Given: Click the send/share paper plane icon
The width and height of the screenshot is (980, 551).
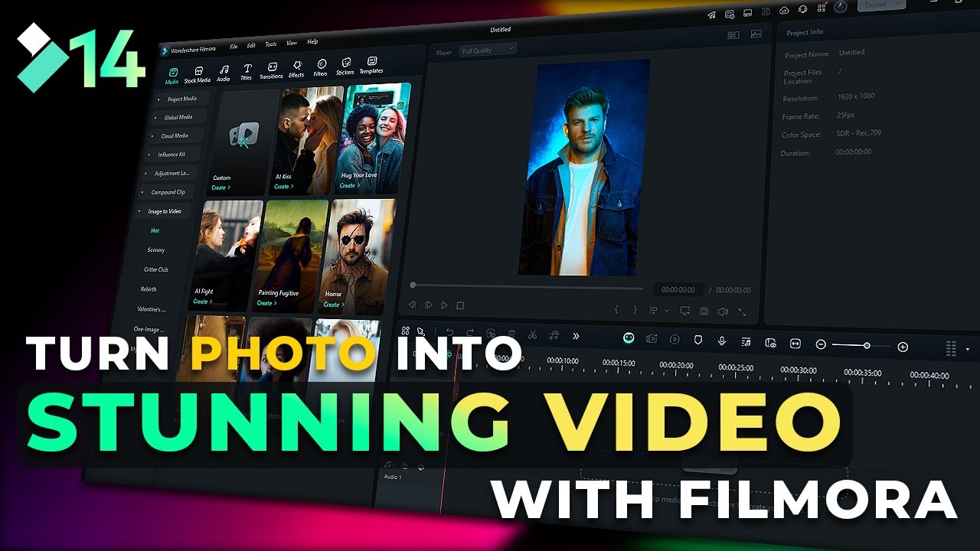Looking at the screenshot, I should pos(712,15).
